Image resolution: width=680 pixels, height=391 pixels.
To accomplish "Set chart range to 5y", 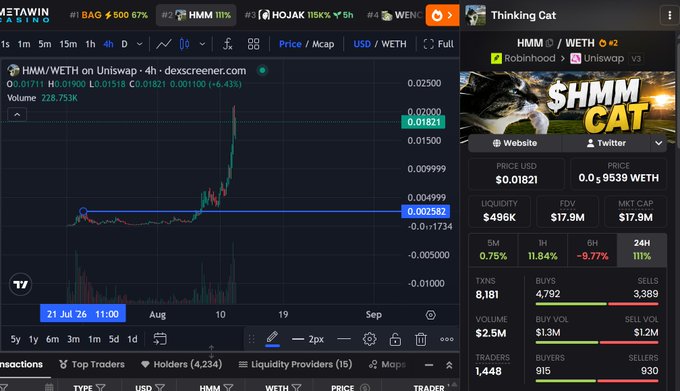I will point(16,339).
